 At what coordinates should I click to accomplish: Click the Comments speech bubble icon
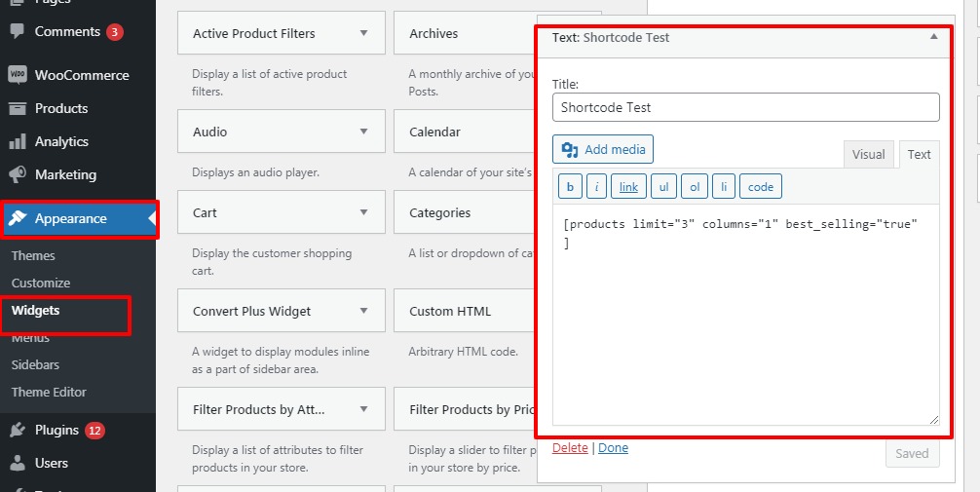pyautogui.click(x=17, y=31)
